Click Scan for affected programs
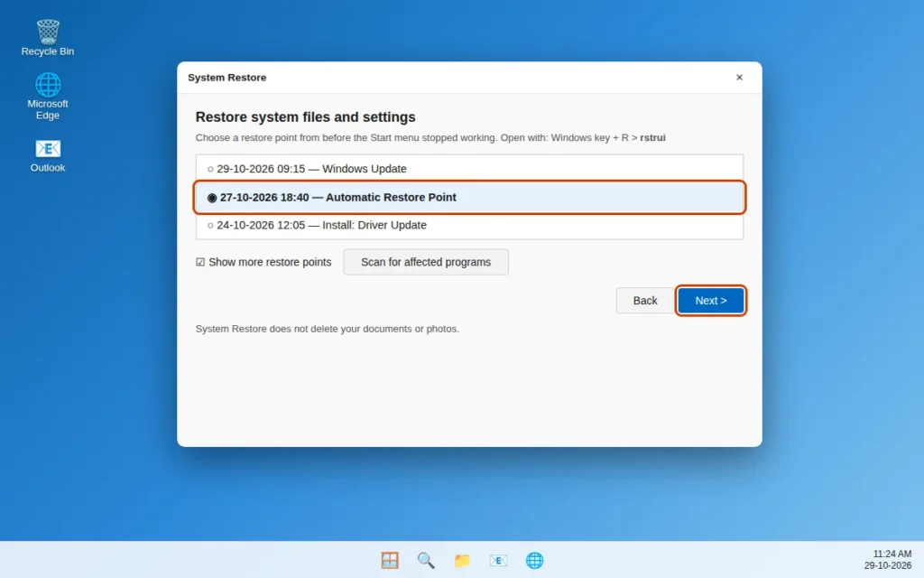 coord(426,262)
